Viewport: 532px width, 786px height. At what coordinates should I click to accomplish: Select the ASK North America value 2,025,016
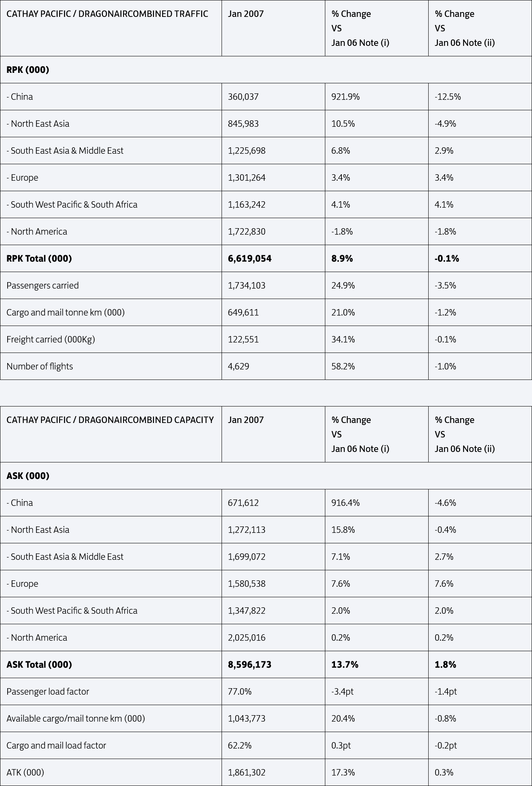[246, 637]
